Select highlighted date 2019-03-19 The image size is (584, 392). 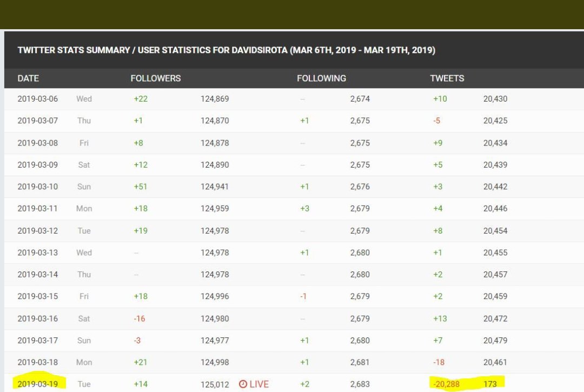38,384
